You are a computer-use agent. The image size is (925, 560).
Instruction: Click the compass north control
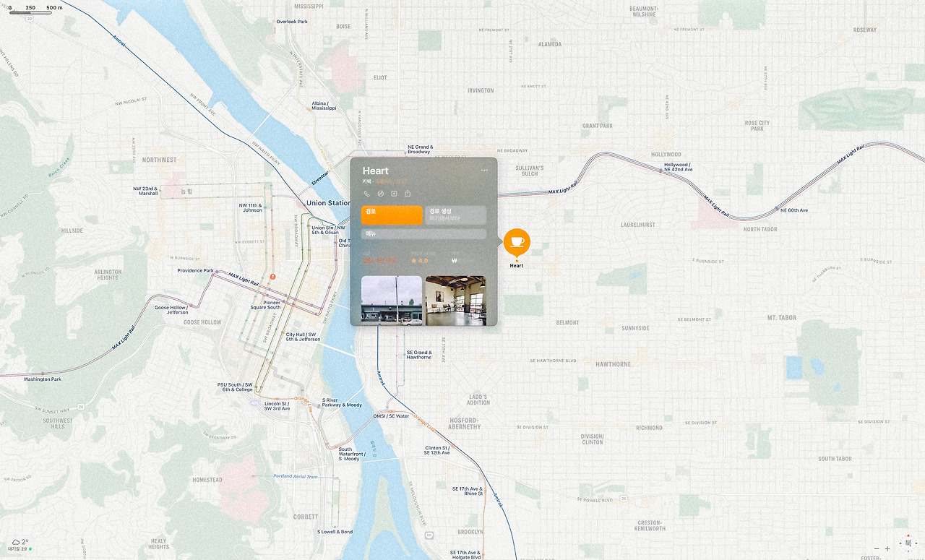point(908,542)
